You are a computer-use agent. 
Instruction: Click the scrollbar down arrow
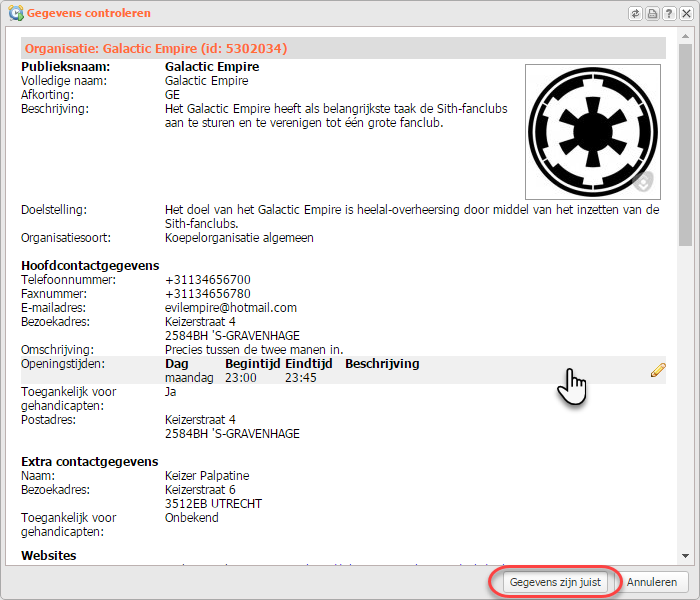[685, 556]
